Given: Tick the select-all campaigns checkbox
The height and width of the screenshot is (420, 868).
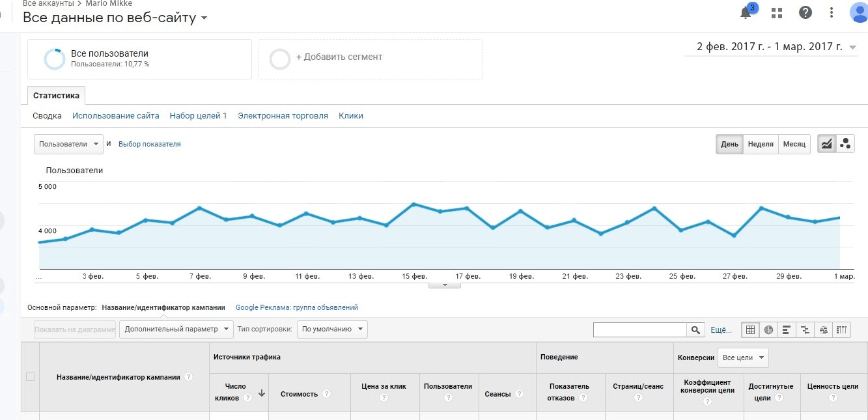Looking at the screenshot, I should click(x=30, y=376).
